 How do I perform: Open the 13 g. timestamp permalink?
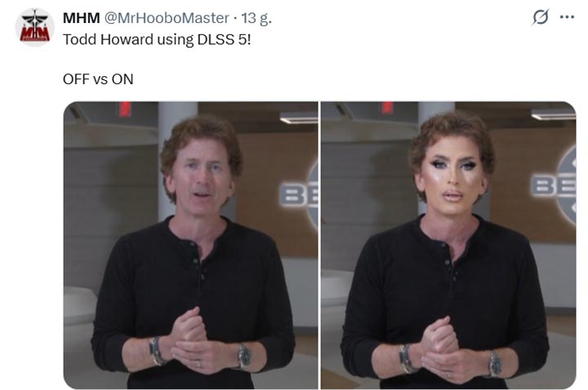click(x=256, y=18)
